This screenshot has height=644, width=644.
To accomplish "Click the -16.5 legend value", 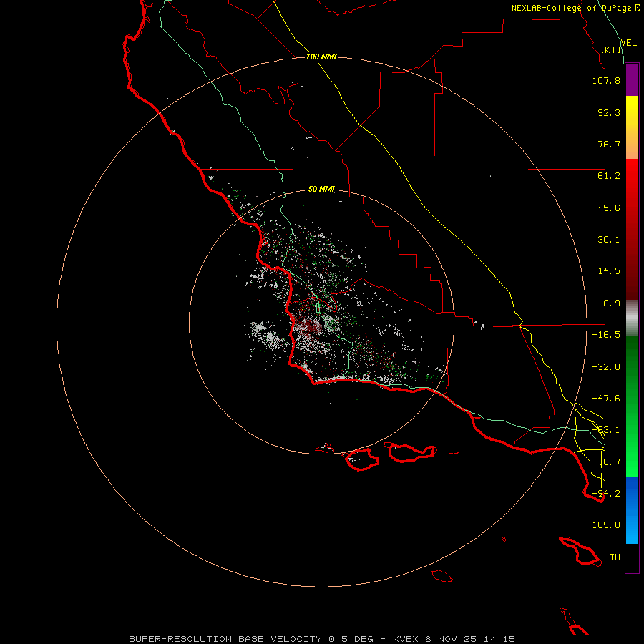I will [606, 335].
